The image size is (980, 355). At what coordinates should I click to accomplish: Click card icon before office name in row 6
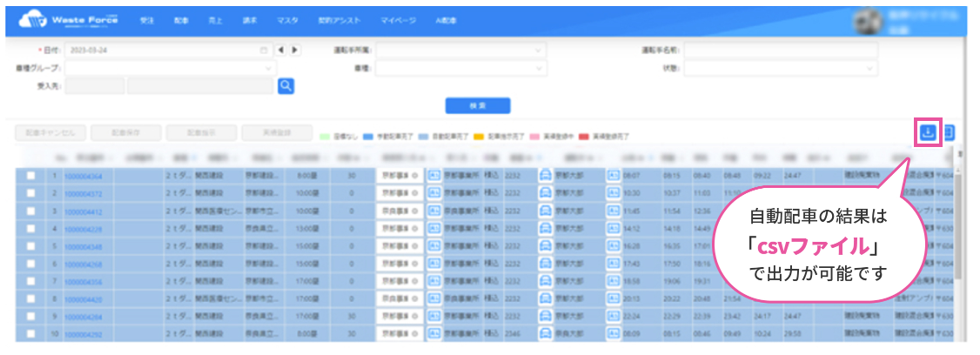coord(433,264)
